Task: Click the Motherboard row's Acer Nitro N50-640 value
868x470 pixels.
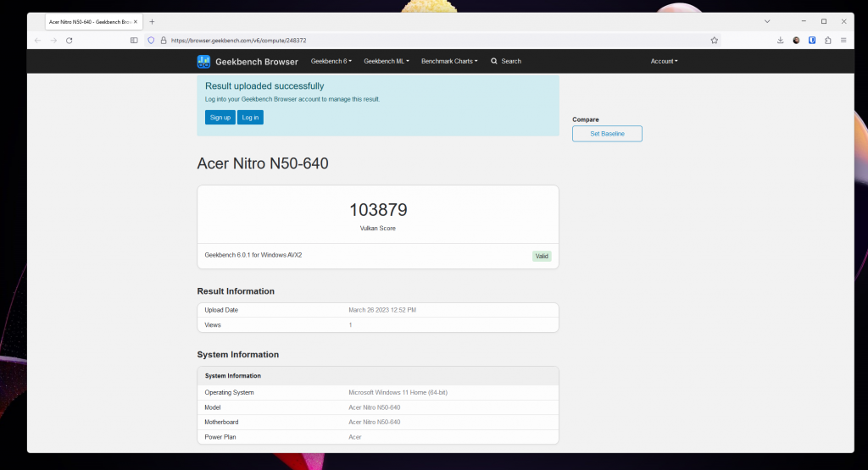Action: [374, 422]
